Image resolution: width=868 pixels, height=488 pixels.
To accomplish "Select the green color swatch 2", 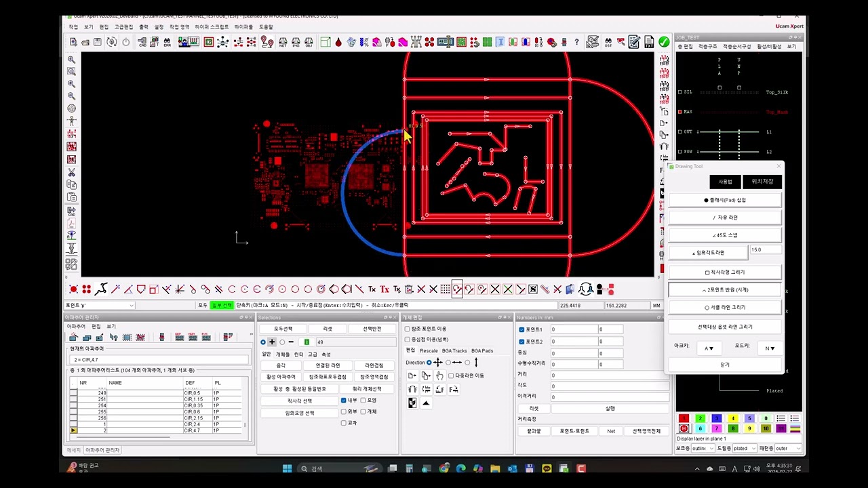I will pos(700,418).
